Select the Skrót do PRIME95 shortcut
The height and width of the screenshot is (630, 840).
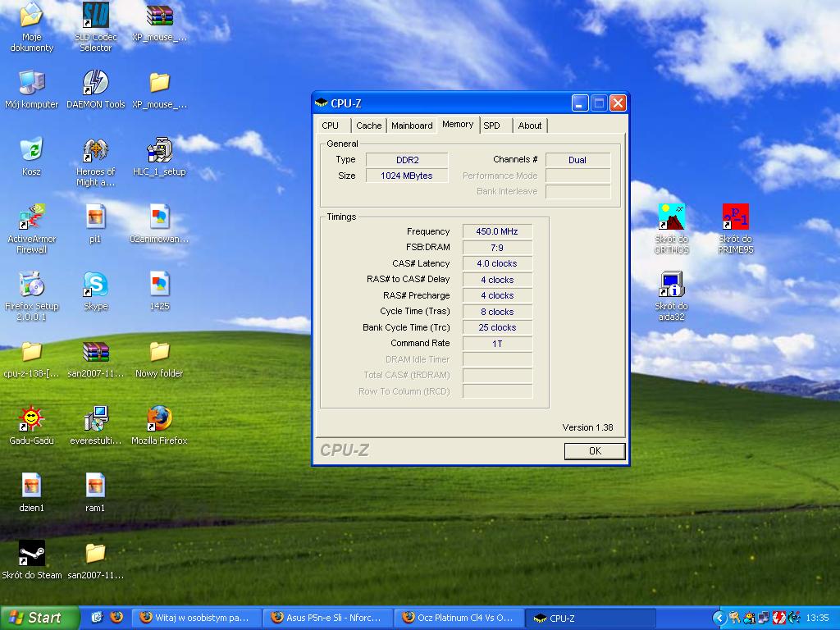(736, 229)
